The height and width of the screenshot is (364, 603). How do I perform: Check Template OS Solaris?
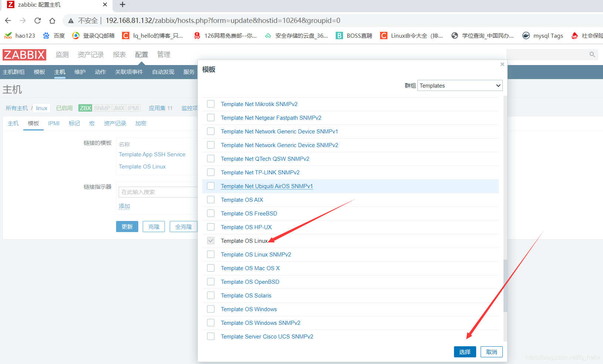(211, 295)
